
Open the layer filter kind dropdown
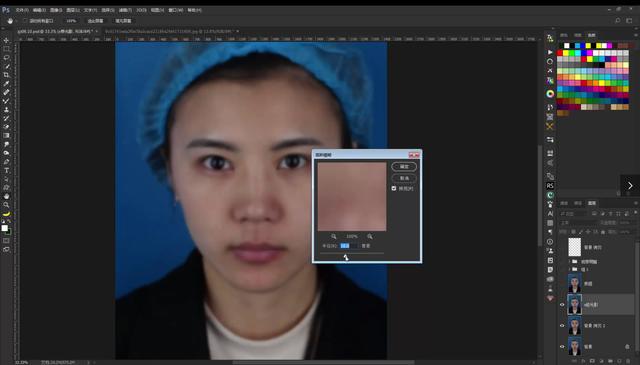(574, 214)
